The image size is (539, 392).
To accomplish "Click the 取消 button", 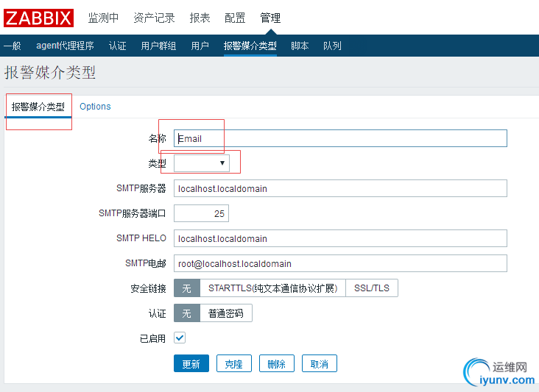I will click(320, 364).
